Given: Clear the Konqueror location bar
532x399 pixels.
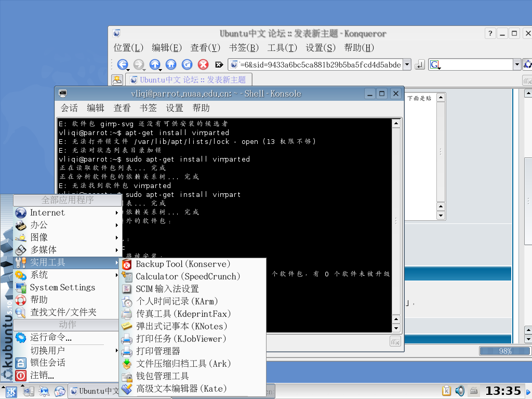Looking at the screenshot, I should (x=219, y=64).
